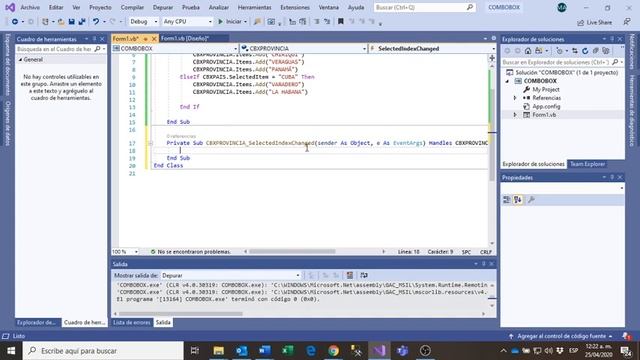
Task: Click the Live Share button
Action: (594, 22)
